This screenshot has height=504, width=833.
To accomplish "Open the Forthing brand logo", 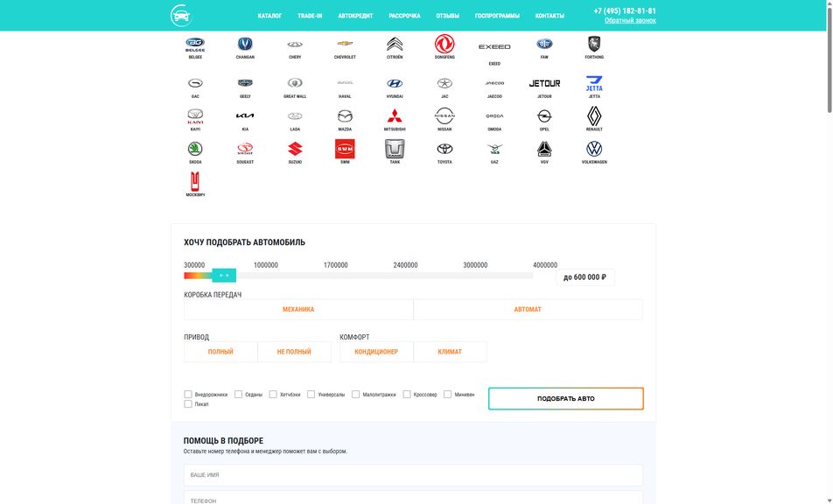I will click(x=594, y=44).
